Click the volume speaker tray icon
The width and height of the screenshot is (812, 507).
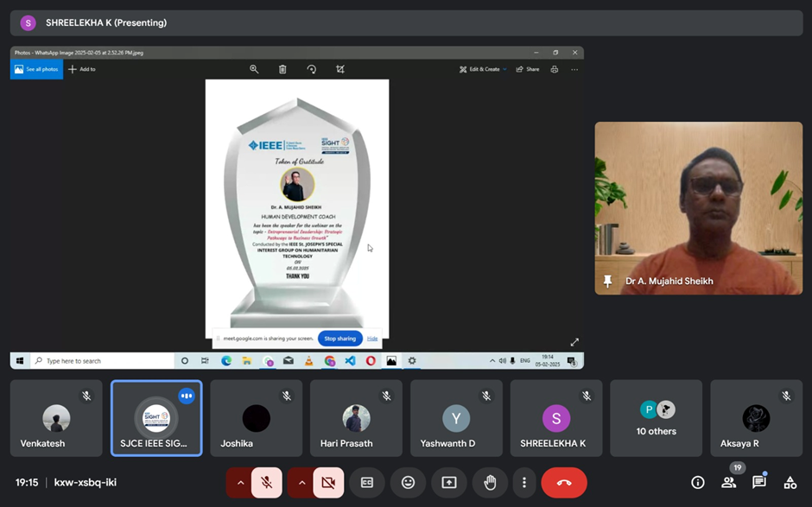point(503,361)
